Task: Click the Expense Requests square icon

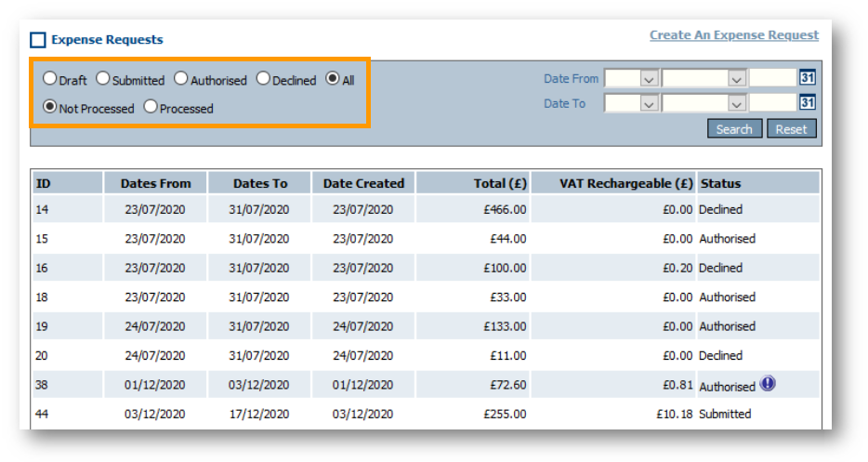Action: pyautogui.click(x=38, y=40)
